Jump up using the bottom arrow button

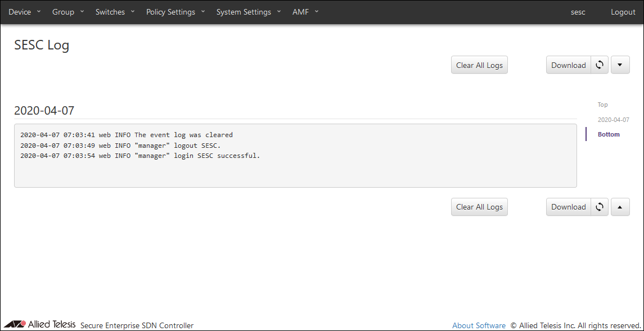click(620, 207)
